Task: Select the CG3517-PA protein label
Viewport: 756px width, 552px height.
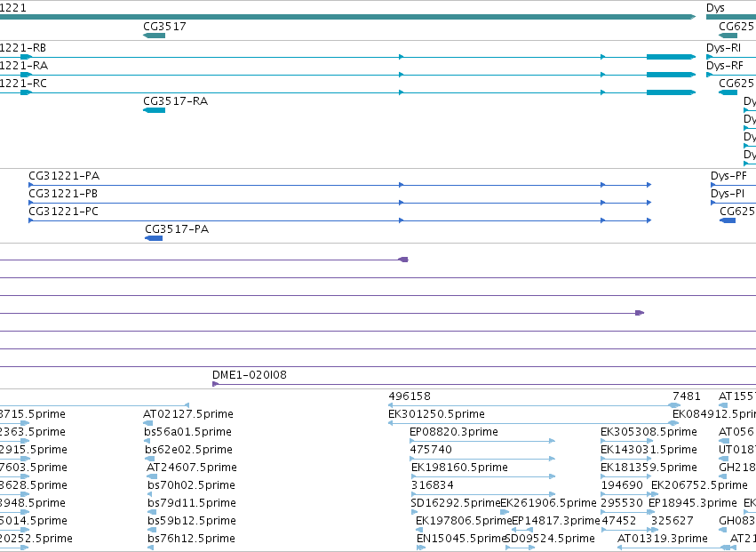Action: click(177, 229)
